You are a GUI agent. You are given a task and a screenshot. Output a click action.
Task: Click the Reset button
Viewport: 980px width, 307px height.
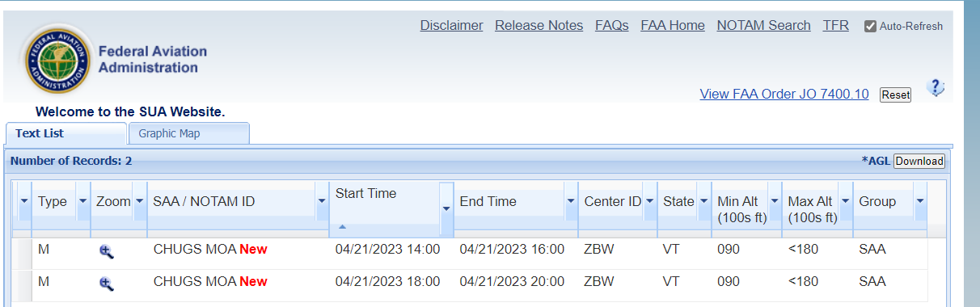pos(895,95)
